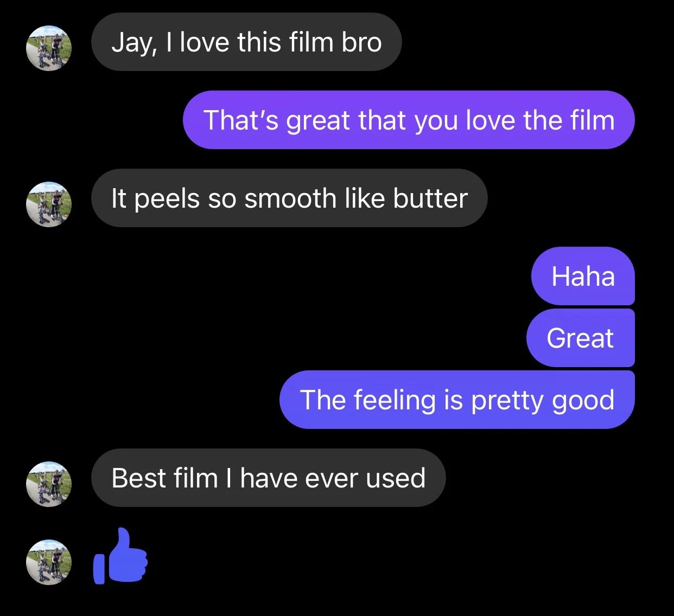Select 'The feeling is pretty good' message
This screenshot has height=616, width=674.
(457, 400)
